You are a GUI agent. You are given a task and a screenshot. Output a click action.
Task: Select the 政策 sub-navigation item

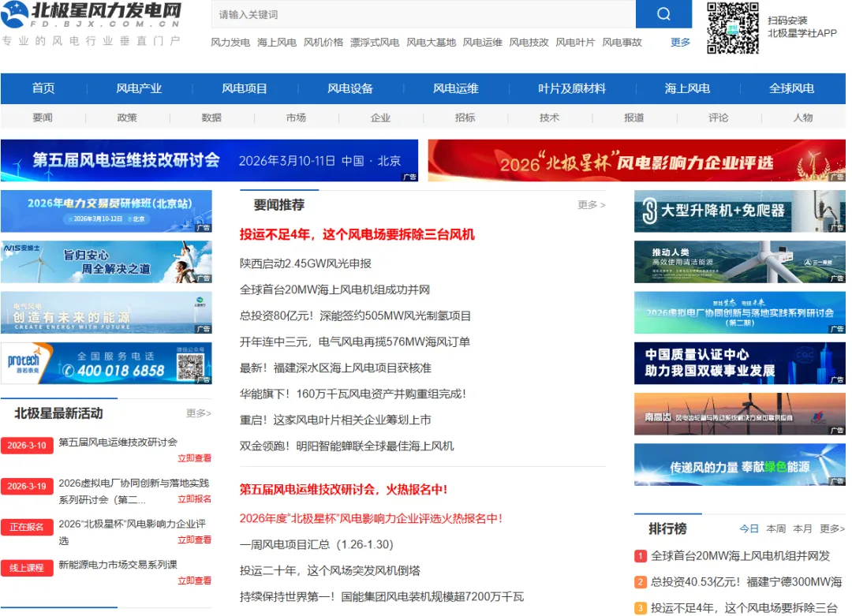127,118
